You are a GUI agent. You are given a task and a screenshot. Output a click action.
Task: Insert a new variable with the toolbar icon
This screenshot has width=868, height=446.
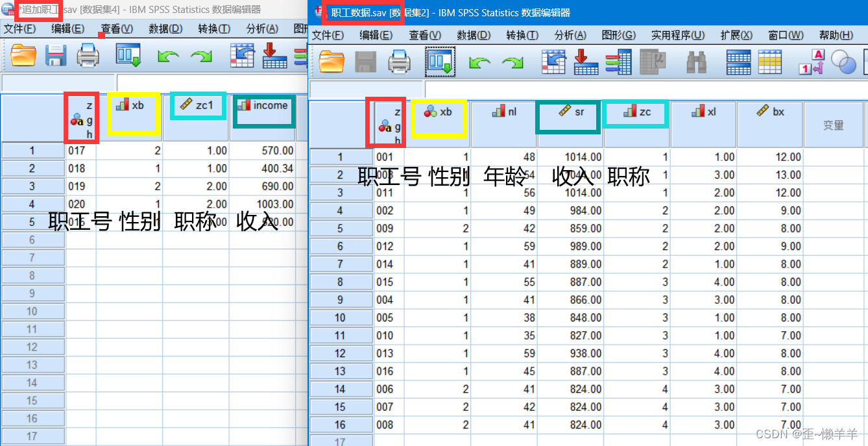point(771,62)
